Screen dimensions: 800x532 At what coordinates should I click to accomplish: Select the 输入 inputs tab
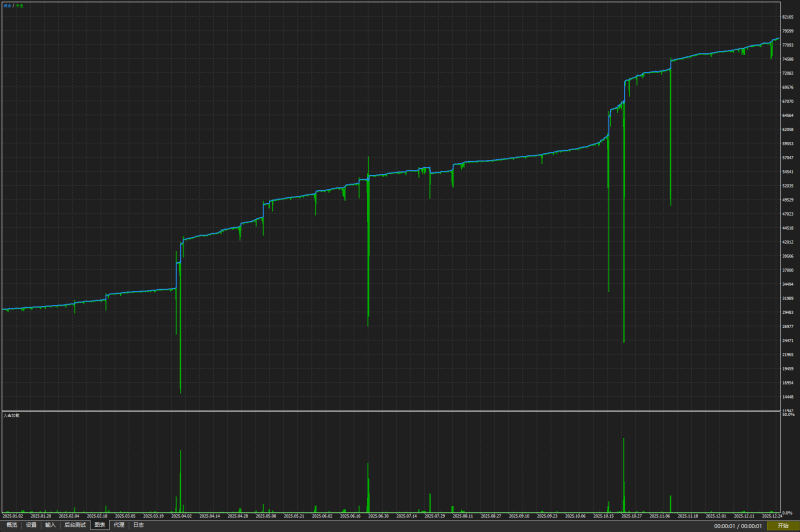click(50, 525)
